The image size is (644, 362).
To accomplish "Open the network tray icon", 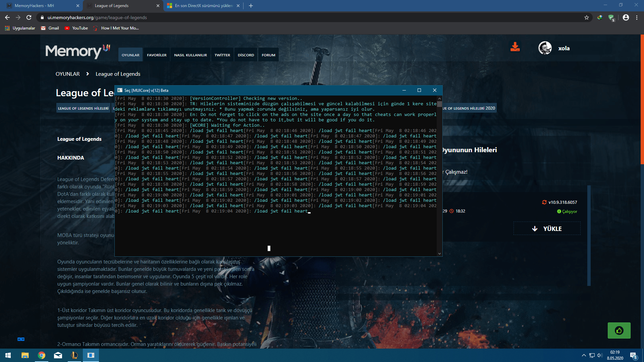I will pyautogui.click(x=592, y=355).
